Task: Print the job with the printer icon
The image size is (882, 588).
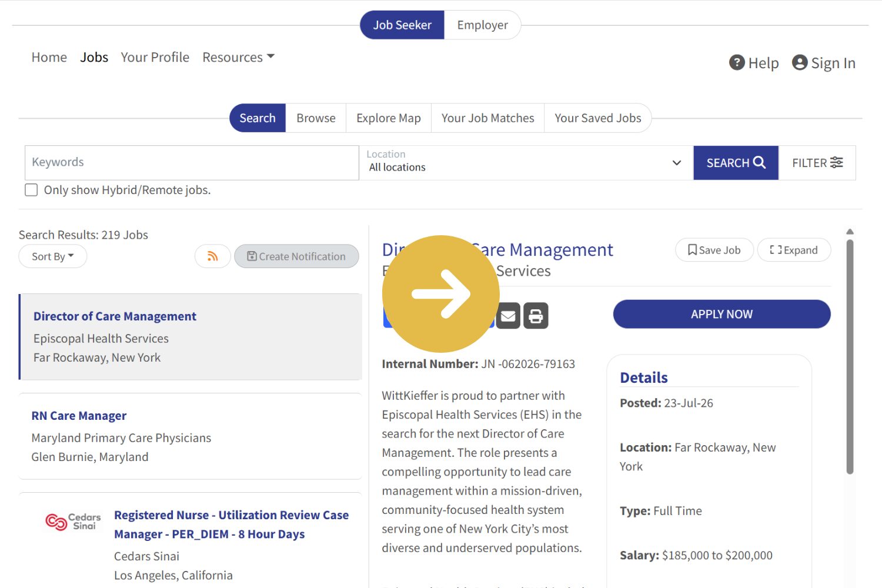Action: click(536, 316)
